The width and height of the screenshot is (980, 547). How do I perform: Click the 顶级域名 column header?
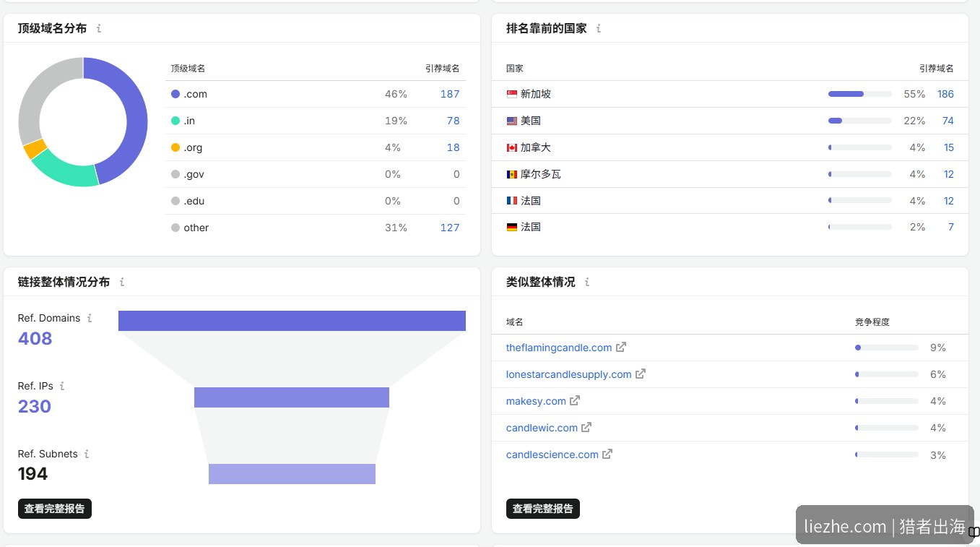[x=188, y=69]
